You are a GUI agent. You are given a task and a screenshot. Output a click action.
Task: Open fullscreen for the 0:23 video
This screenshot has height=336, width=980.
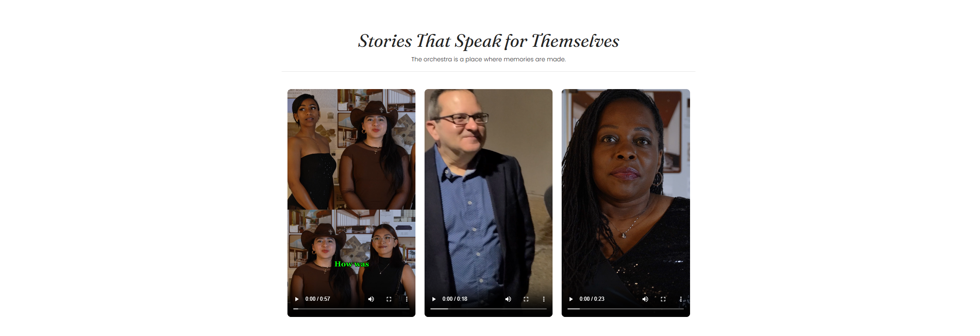[x=663, y=299]
